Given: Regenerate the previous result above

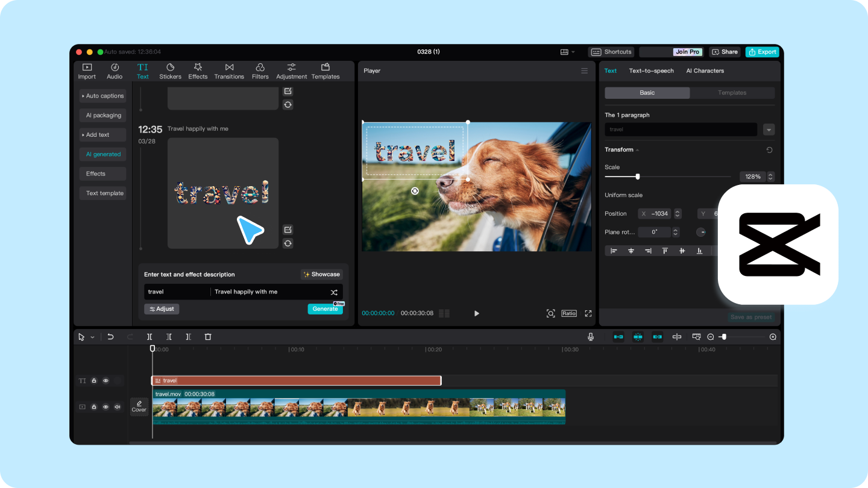Looking at the screenshot, I should click(288, 105).
